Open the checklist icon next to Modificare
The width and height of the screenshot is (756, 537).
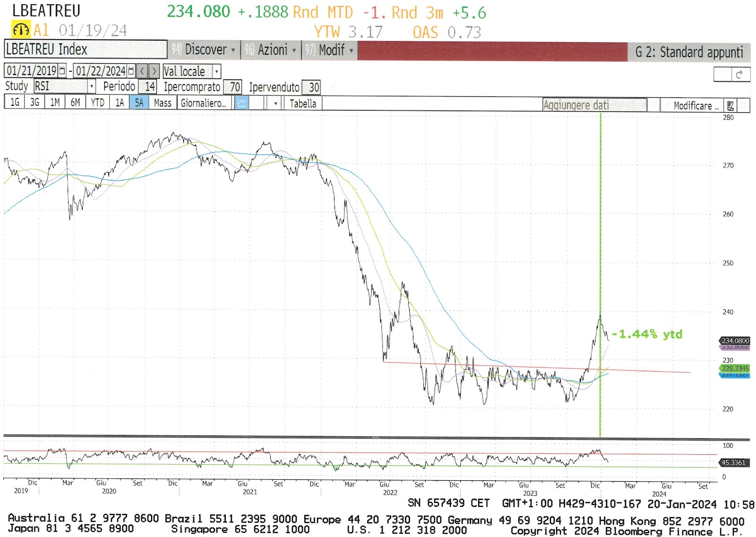(730, 105)
